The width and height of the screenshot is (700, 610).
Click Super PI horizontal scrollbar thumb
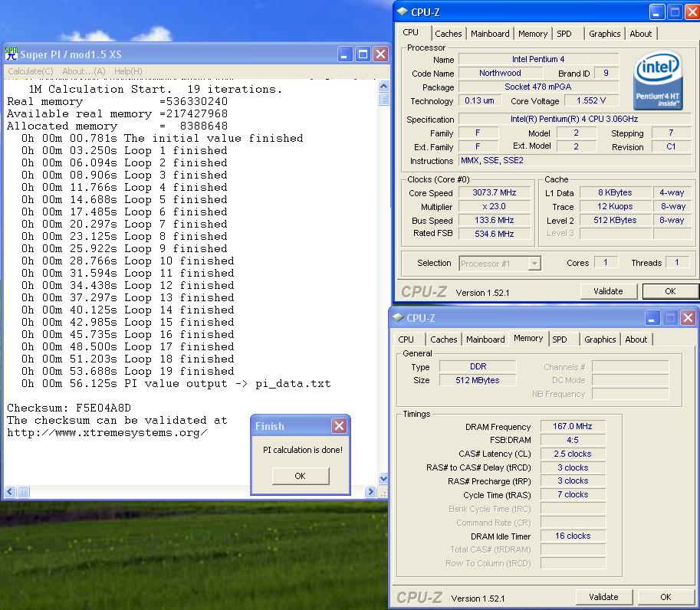point(23,492)
